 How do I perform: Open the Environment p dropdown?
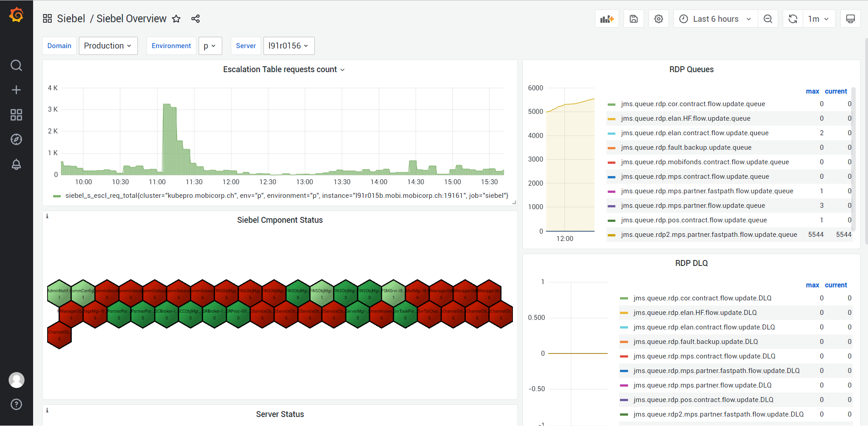pyautogui.click(x=210, y=46)
